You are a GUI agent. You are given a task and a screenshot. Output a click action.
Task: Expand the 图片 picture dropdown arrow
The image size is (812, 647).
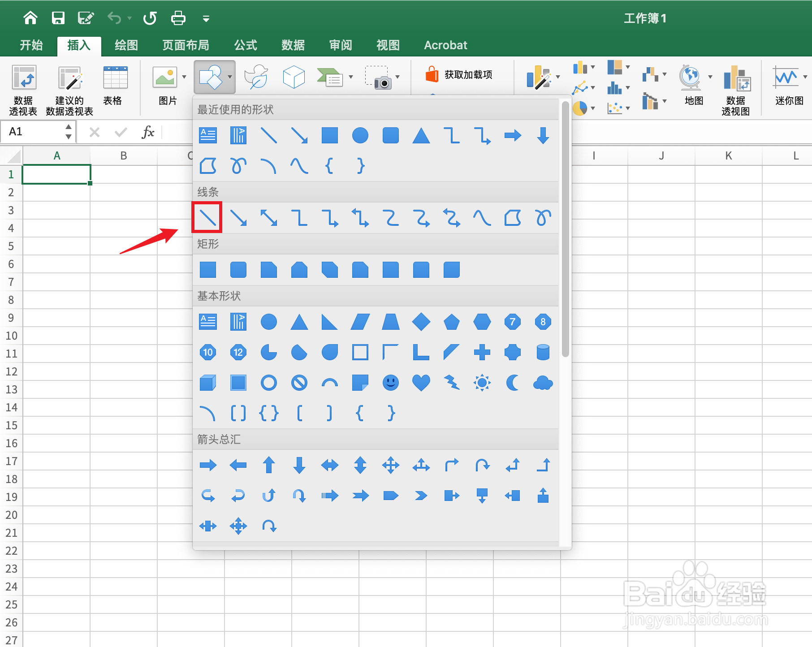coord(184,77)
